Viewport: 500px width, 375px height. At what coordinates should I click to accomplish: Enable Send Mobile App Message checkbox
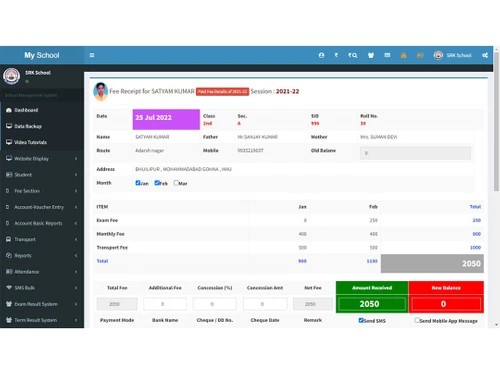click(x=417, y=320)
